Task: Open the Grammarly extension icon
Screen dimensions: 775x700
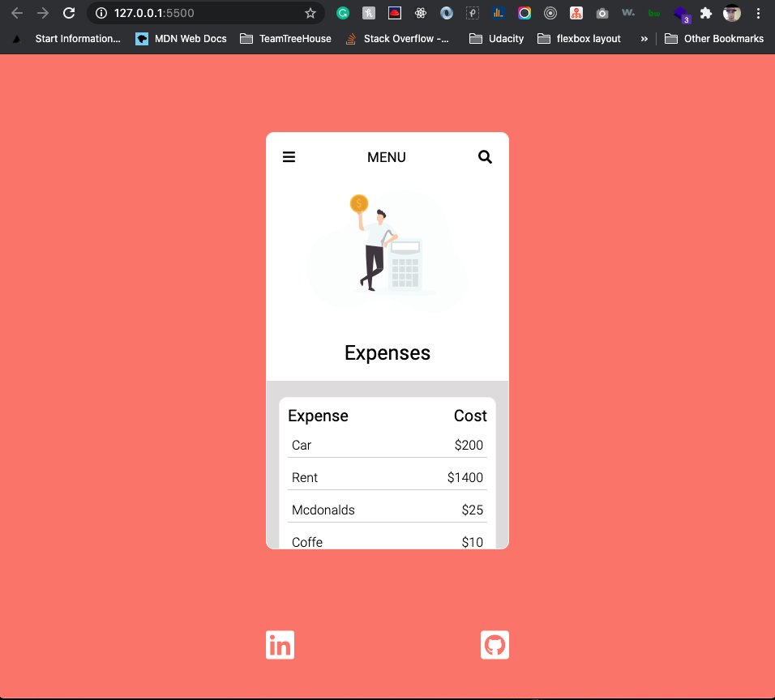Action: point(342,13)
